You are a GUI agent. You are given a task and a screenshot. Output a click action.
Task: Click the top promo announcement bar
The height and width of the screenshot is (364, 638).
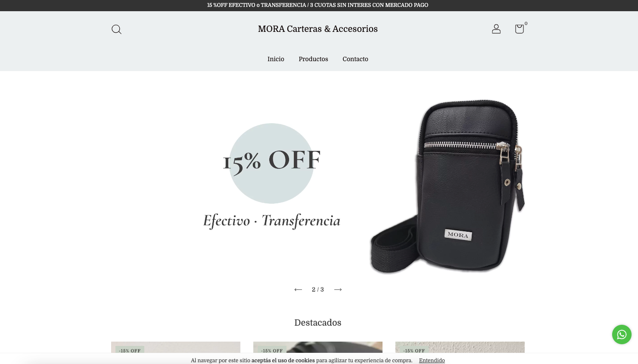[x=319, y=5]
